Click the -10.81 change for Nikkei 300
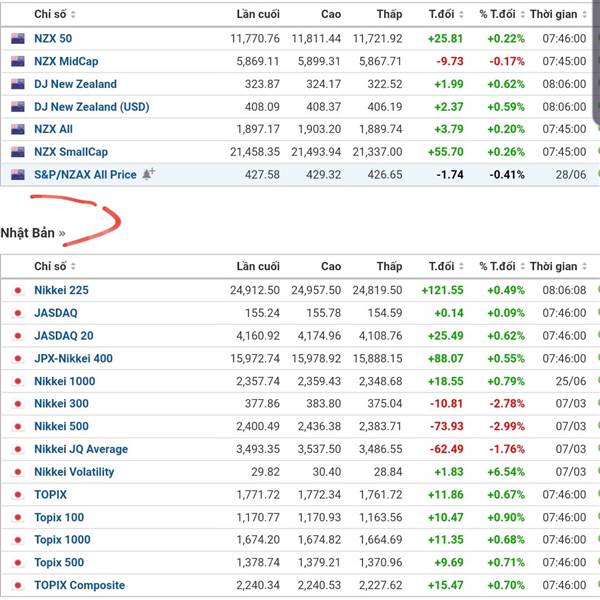The image size is (600, 600). click(447, 403)
